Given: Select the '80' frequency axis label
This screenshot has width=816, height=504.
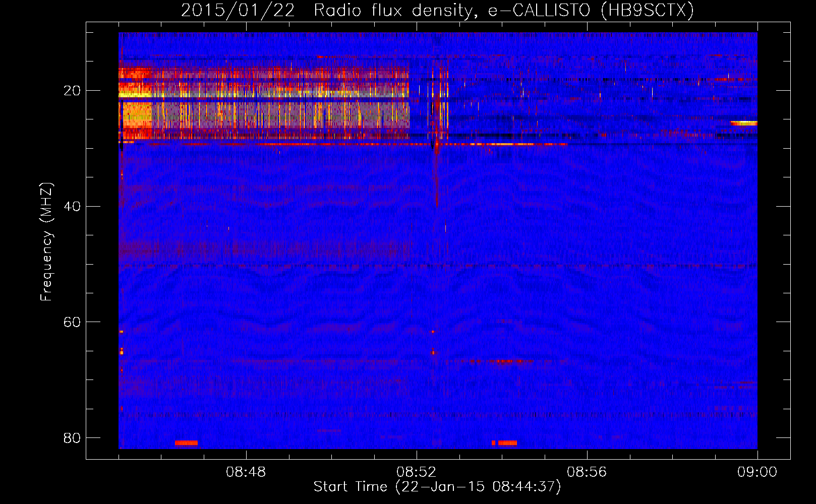Looking at the screenshot, I should (x=72, y=437).
